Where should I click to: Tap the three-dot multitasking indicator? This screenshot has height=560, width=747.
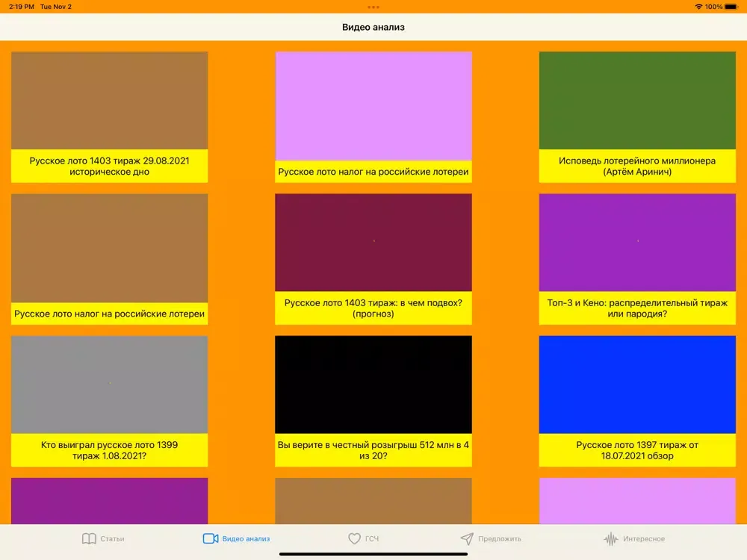373,7
